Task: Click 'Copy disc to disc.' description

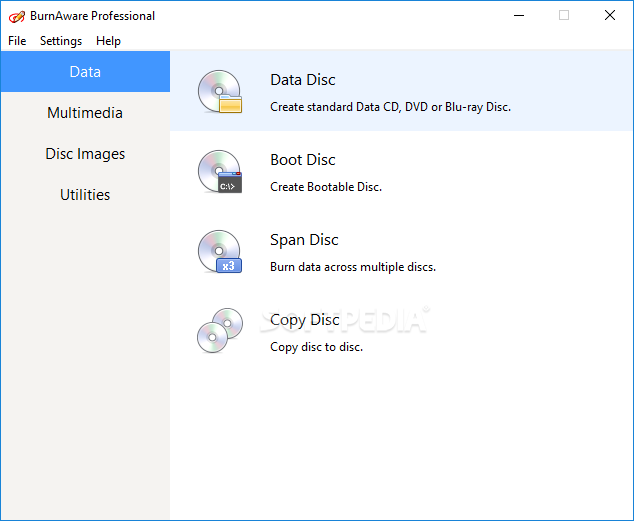Action: (317, 347)
